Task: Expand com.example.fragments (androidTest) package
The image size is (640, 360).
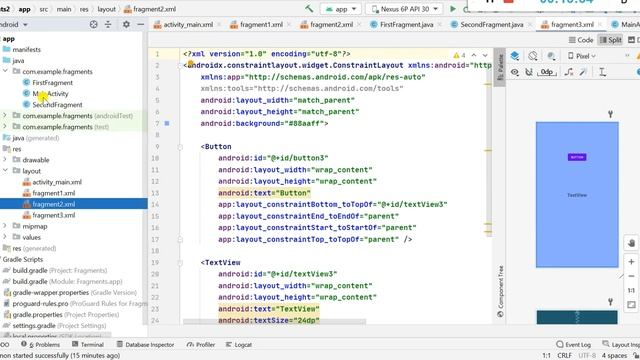Action: (5, 116)
